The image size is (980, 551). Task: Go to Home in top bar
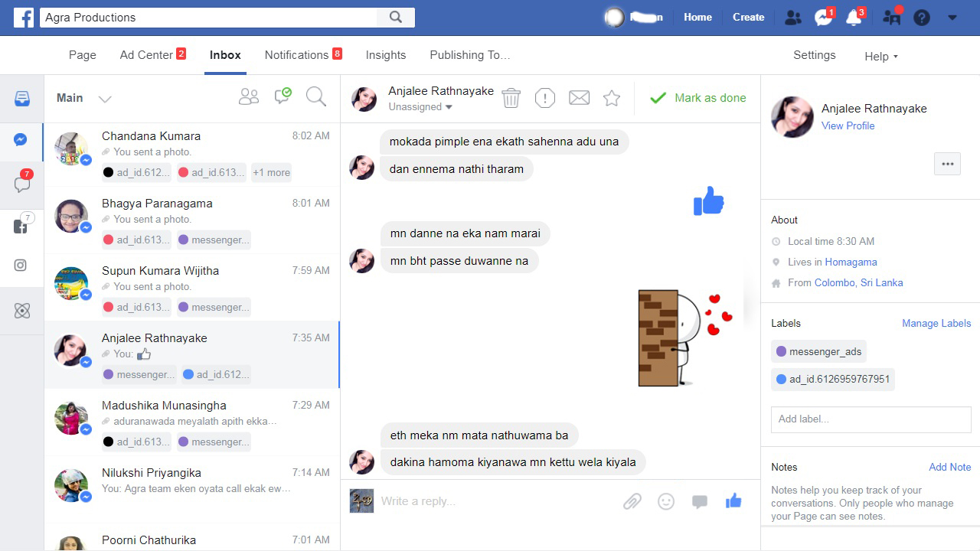697,17
